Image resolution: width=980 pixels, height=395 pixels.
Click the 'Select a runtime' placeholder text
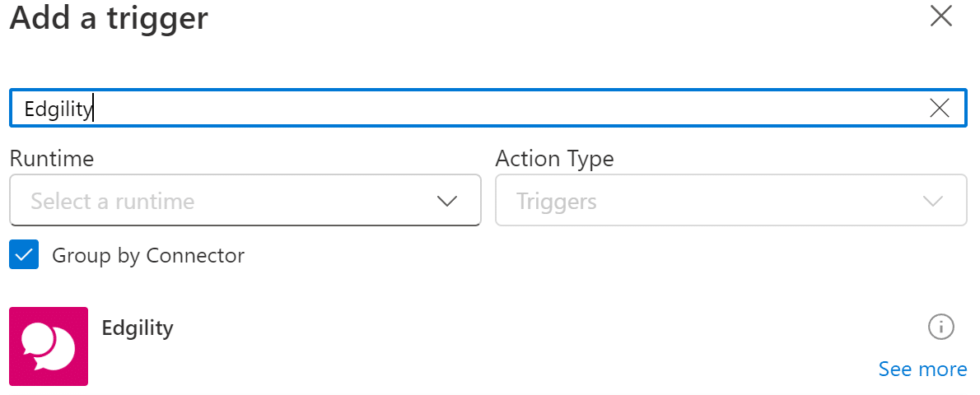(113, 201)
